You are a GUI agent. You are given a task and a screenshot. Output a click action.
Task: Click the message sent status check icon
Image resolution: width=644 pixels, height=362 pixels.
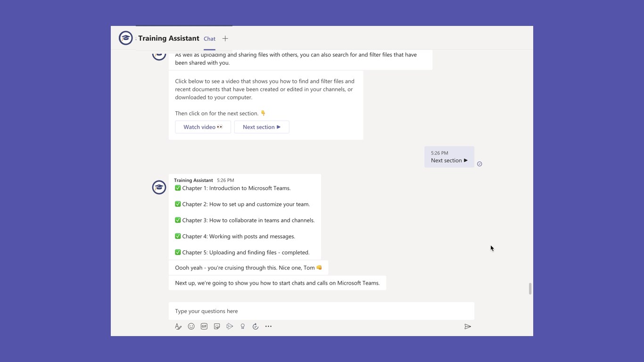[479, 164]
